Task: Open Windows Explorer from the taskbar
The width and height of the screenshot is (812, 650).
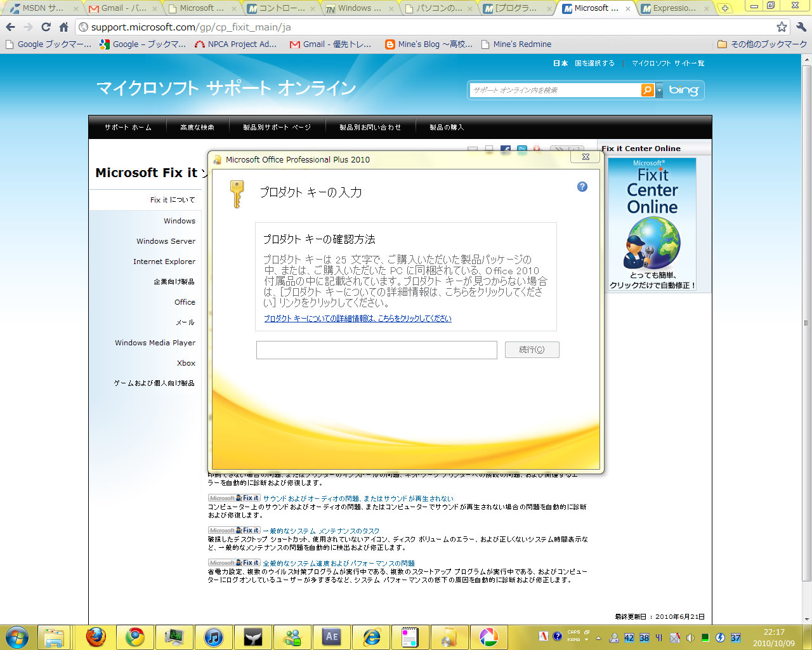Action: 54,637
